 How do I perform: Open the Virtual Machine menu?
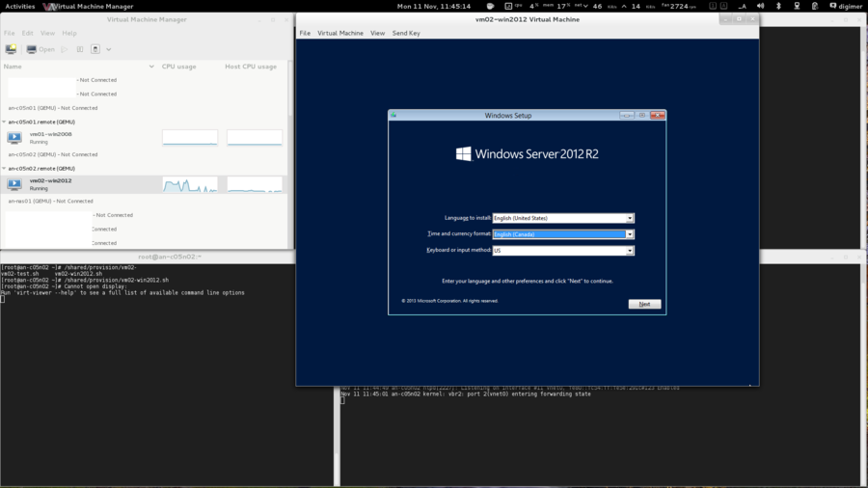click(340, 33)
